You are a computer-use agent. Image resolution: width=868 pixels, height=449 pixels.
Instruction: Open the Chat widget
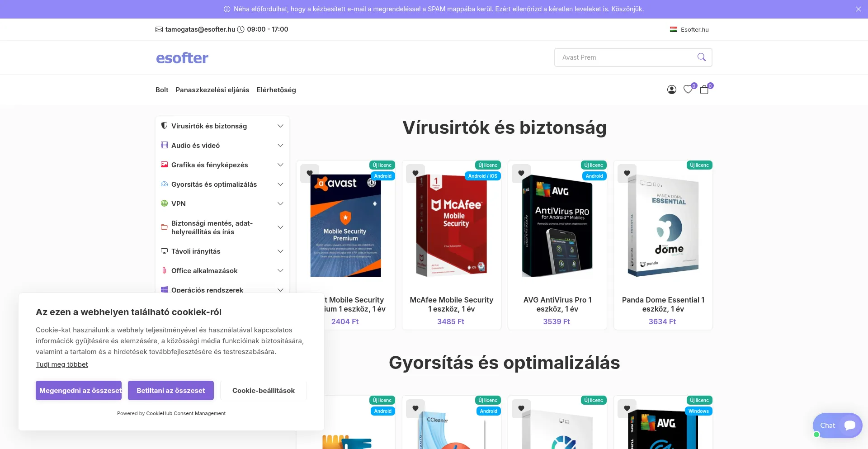pos(837,425)
